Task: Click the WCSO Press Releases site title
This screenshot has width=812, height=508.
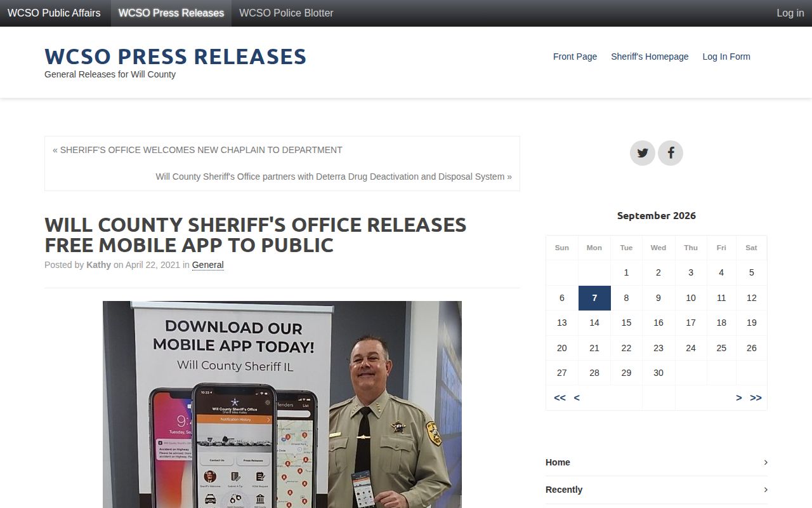Action: point(176,57)
